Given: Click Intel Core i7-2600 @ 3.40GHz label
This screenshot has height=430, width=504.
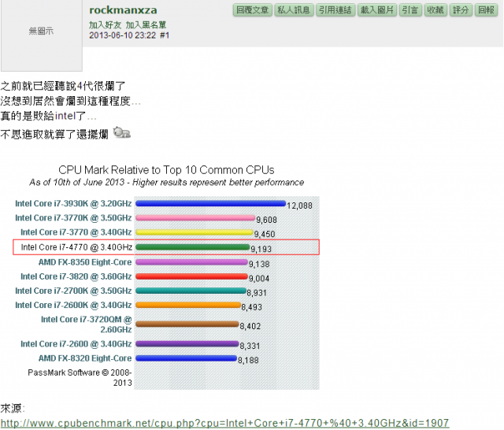Looking at the screenshot, I should click(x=76, y=344).
